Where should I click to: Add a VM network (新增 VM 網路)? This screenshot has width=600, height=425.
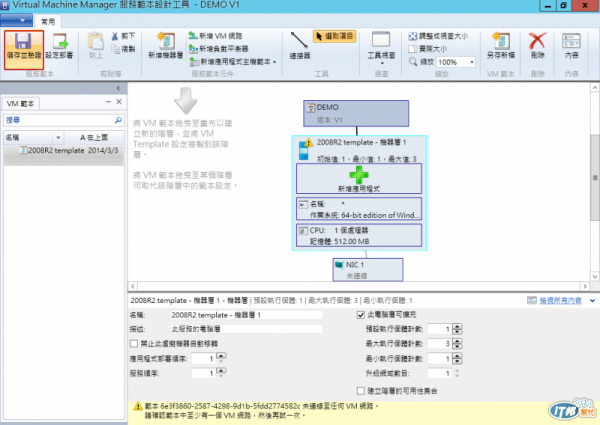[x=215, y=36]
